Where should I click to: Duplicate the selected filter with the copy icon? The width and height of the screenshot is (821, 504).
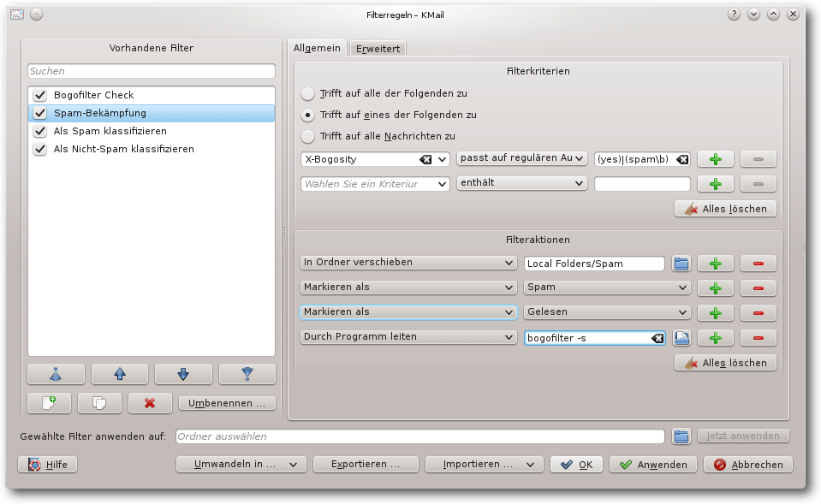(x=99, y=403)
